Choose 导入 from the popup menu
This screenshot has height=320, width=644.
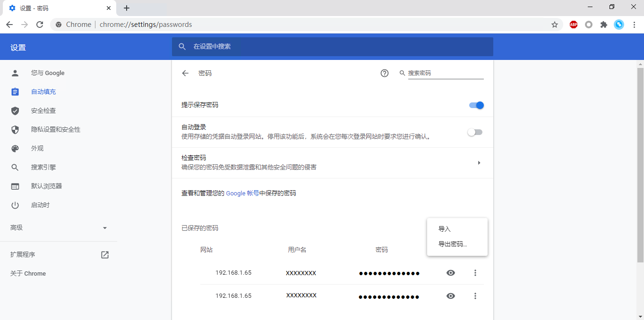(457, 229)
